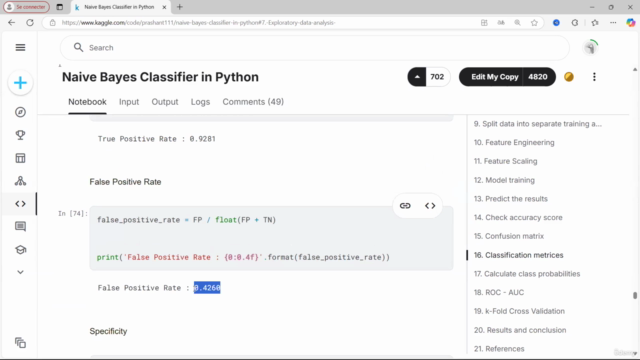This screenshot has height=360, width=640.
Task: Focus the Kaggle Search field
Action: [x=314, y=48]
